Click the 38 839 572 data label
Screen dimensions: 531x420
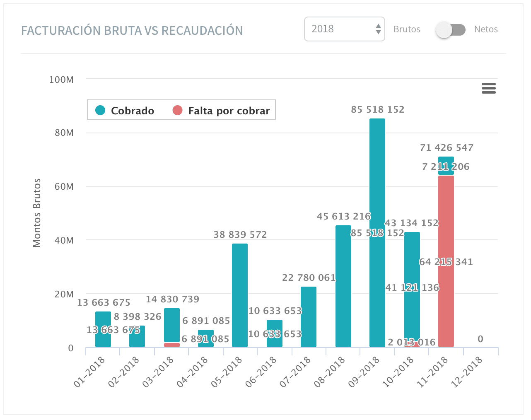point(240,234)
